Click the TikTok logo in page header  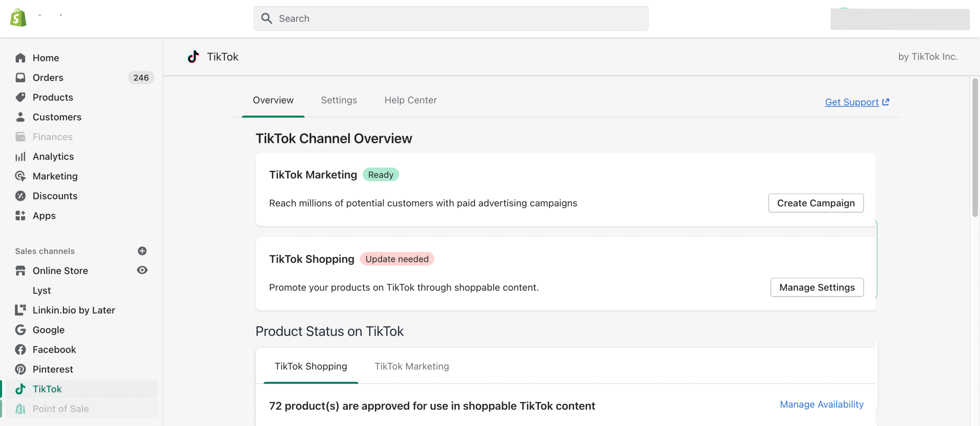[x=193, y=57]
